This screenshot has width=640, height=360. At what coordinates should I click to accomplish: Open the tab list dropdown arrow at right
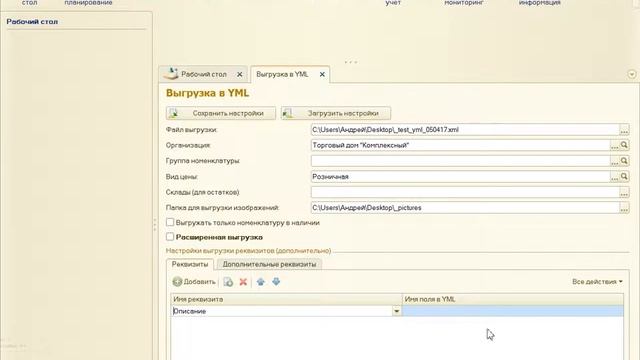[x=632, y=74]
